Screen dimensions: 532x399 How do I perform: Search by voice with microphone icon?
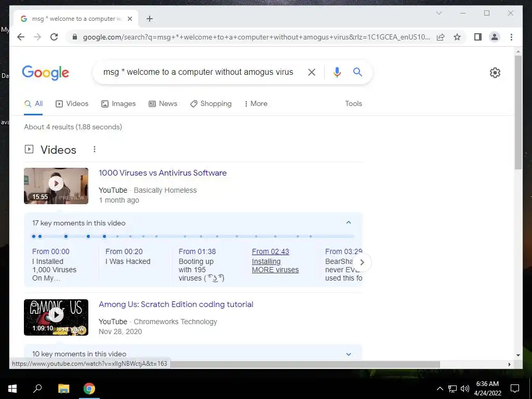tap(337, 72)
